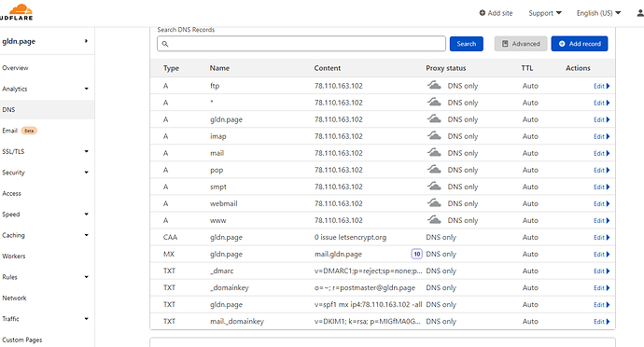Select the 'o=~; r=postmaster@gldn.page' content

tap(365, 288)
